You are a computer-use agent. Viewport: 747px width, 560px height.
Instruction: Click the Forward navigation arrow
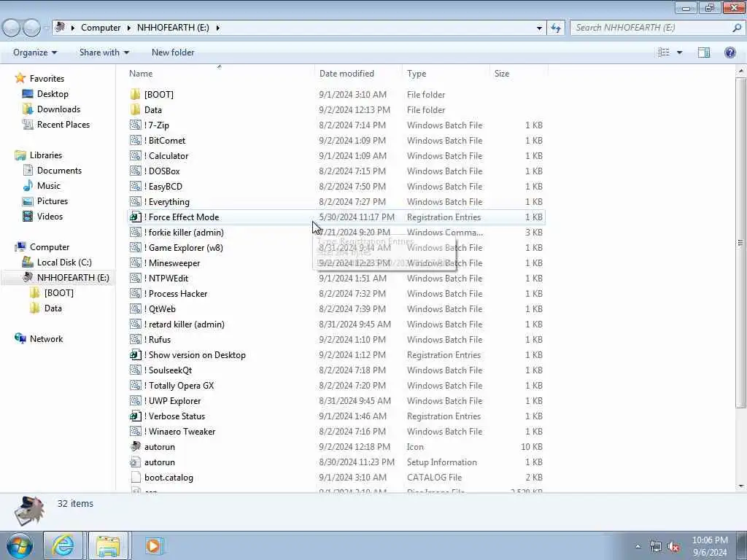coord(32,28)
